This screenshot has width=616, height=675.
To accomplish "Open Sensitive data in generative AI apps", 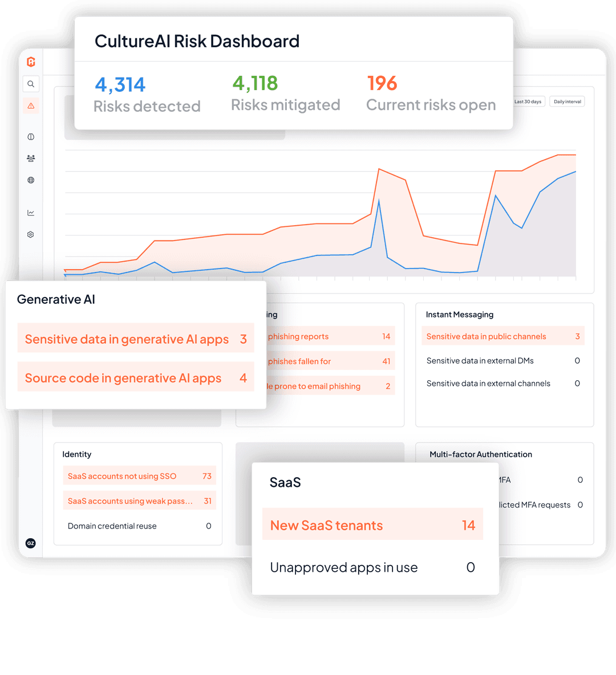I will [136, 339].
